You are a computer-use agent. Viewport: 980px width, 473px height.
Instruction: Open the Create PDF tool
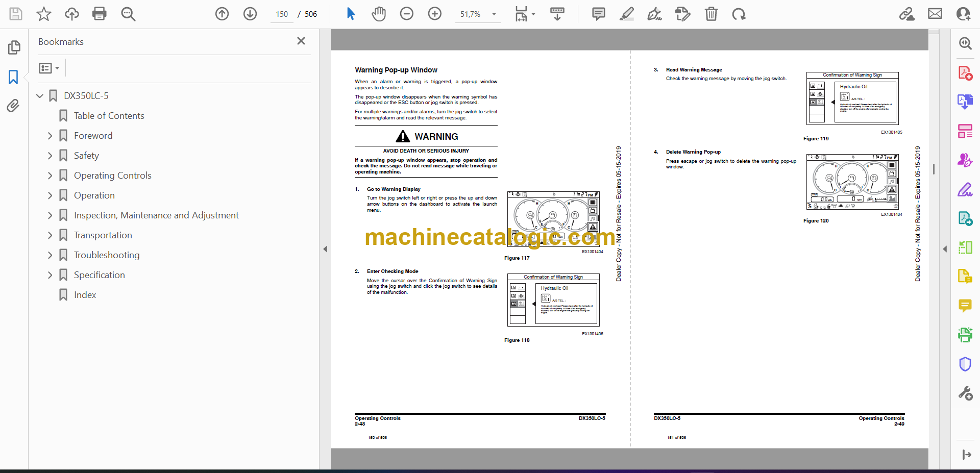(965, 73)
